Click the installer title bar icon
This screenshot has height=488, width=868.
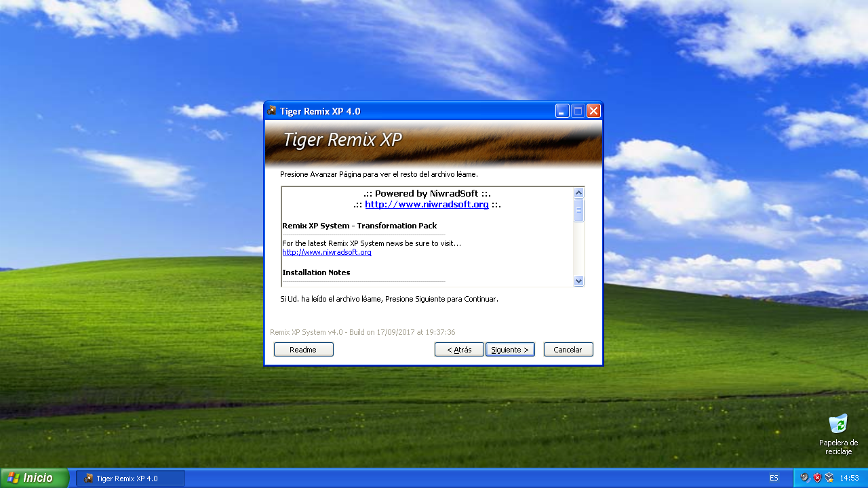pos(272,110)
